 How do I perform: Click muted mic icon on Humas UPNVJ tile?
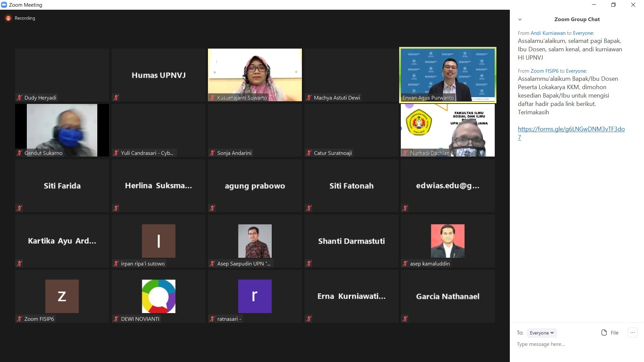(116, 98)
